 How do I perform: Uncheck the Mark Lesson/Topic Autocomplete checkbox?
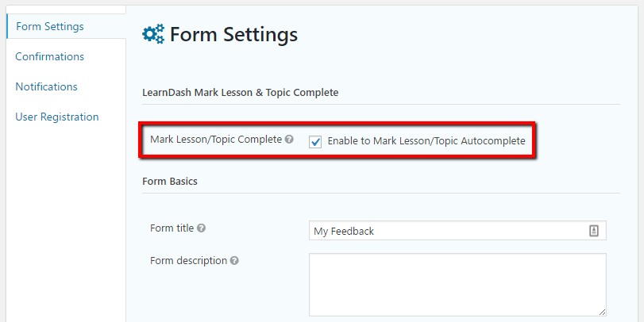[315, 141]
